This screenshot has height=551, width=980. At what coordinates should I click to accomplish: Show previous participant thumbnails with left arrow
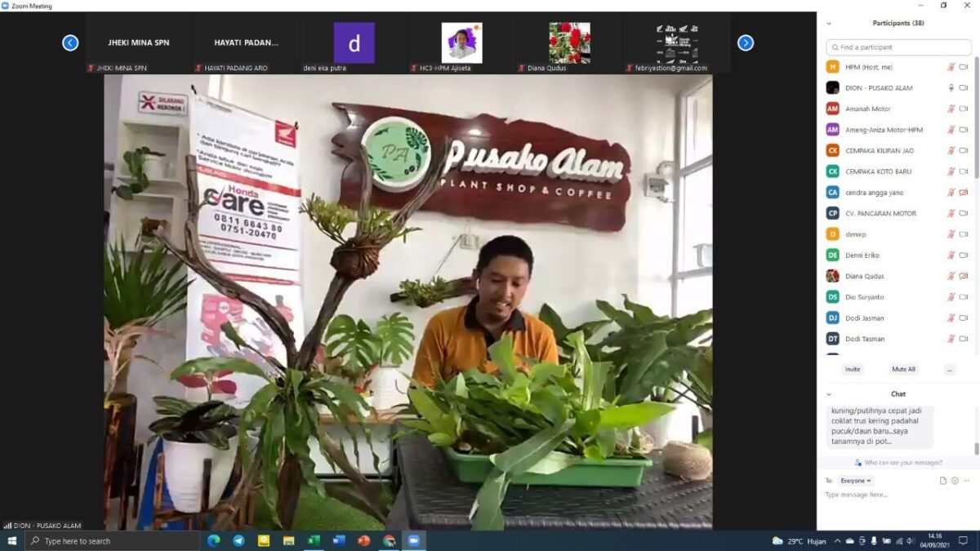click(70, 43)
